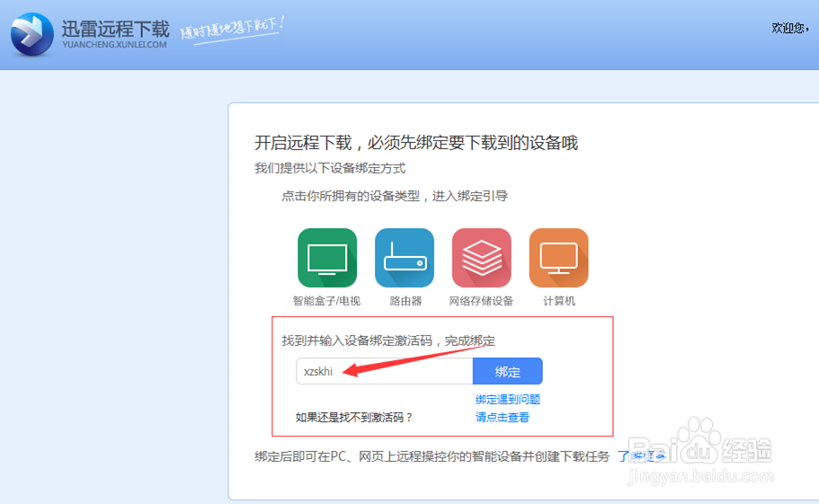819x504 pixels.
Task: Click the activation code input field
Action: tap(385, 371)
